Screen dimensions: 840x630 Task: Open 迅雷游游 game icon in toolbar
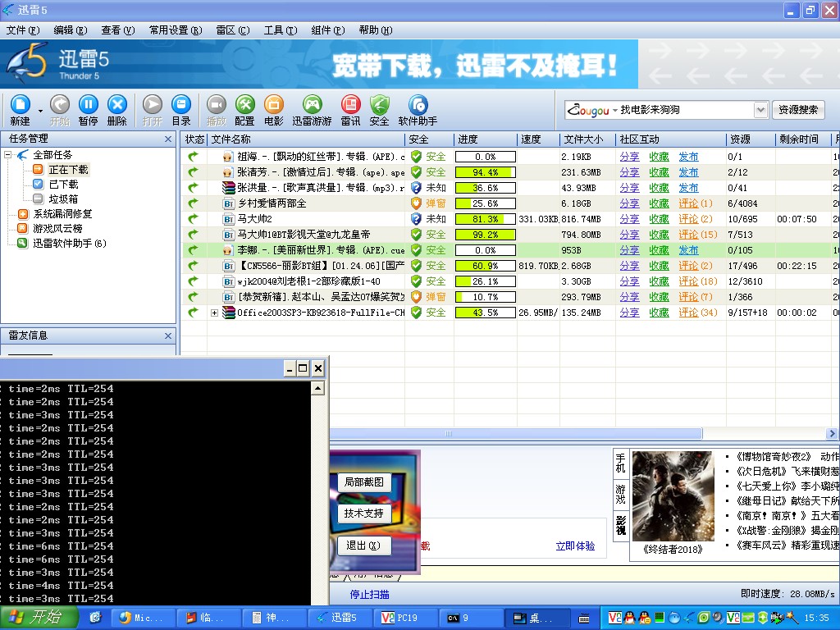312,105
